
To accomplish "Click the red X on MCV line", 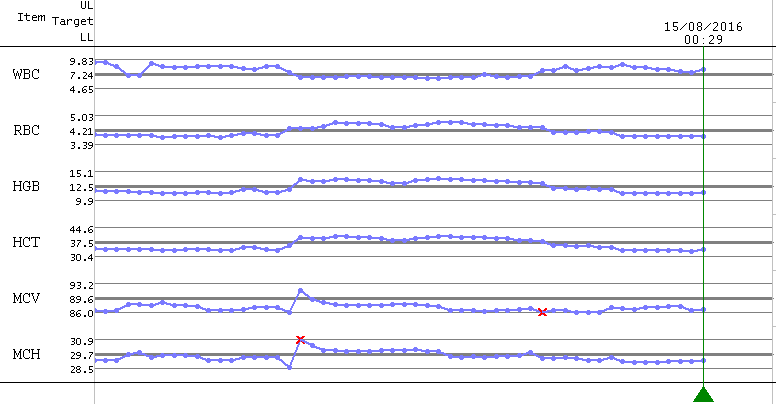I will click(x=543, y=312).
